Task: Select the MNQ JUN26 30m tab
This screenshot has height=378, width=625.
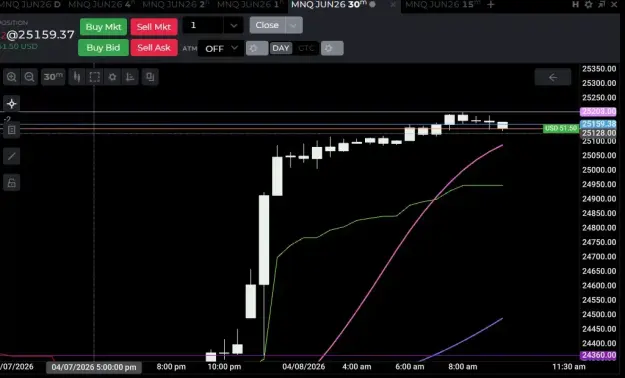Action: (x=329, y=5)
